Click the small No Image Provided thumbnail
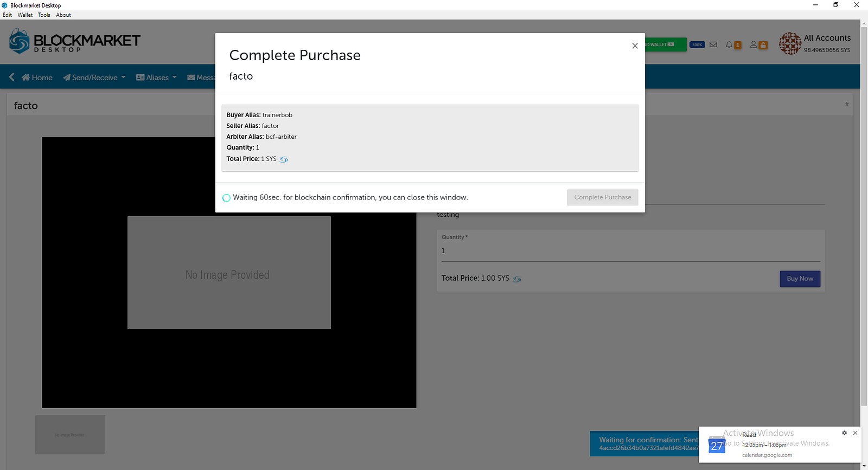Image resolution: width=868 pixels, height=470 pixels. (70, 434)
